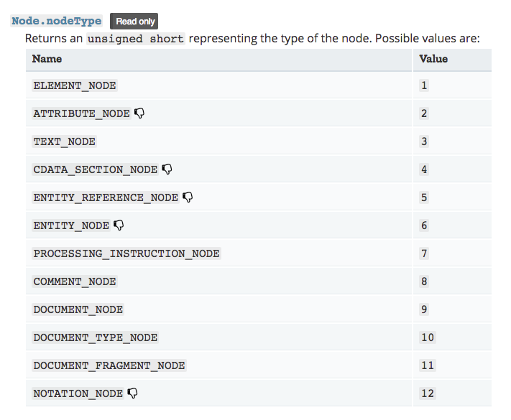Click the Read only badge
511x420 pixels.
coord(134,22)
